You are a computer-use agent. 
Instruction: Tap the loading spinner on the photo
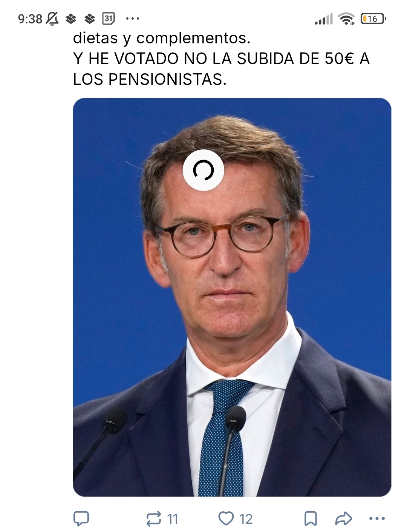(203, 170)
